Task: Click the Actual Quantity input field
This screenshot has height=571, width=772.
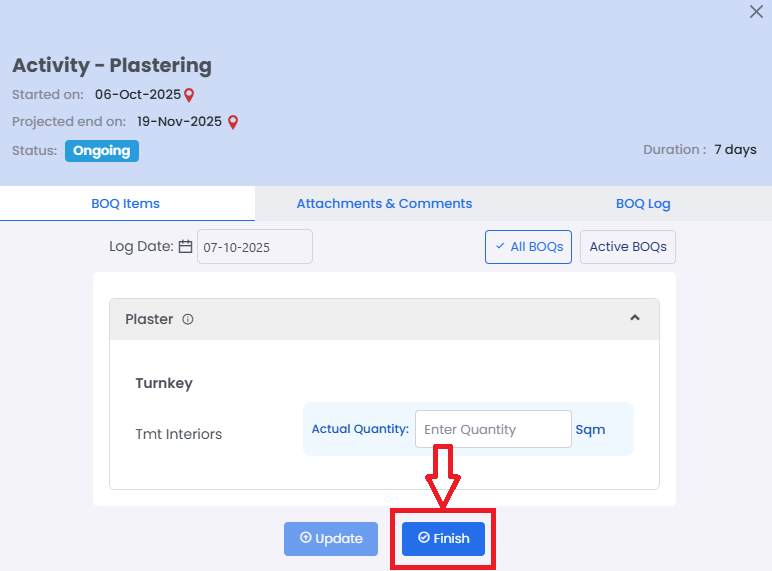Action: (x=493, y=429)
